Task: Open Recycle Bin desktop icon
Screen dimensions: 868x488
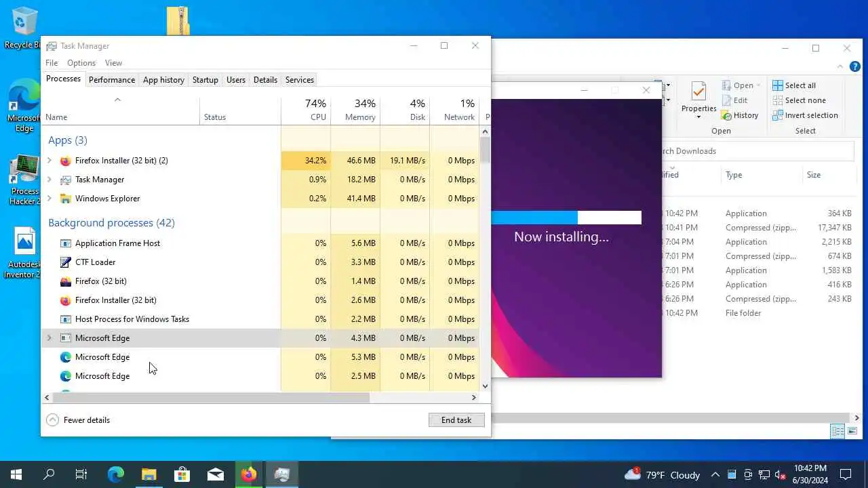Action: point(24,27)
